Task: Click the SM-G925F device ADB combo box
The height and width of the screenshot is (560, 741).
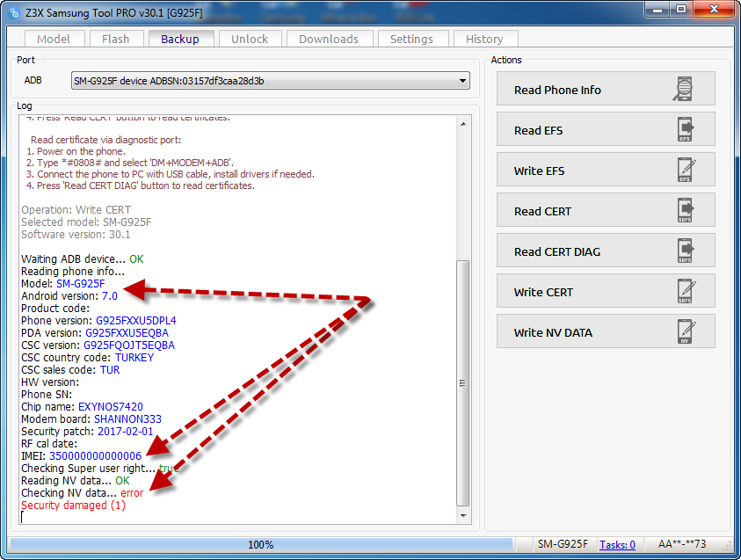Action: pyautogui.click(x=271, y=81)
